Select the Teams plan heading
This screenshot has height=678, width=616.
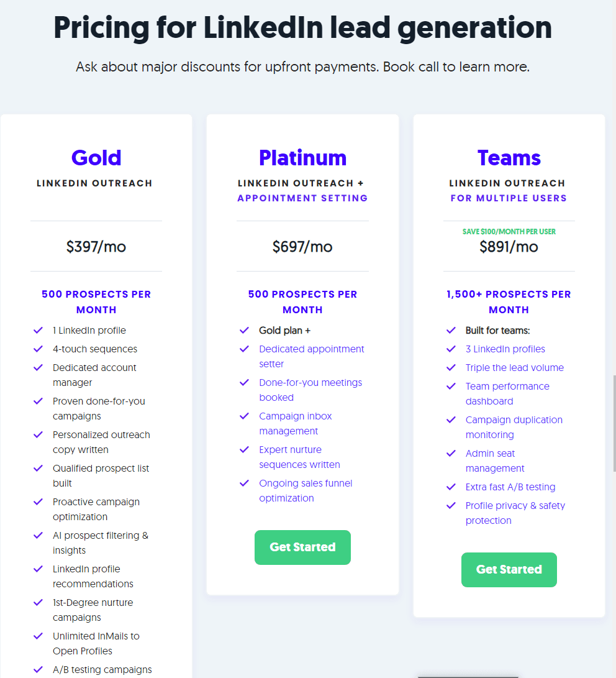tap(509, 158)
